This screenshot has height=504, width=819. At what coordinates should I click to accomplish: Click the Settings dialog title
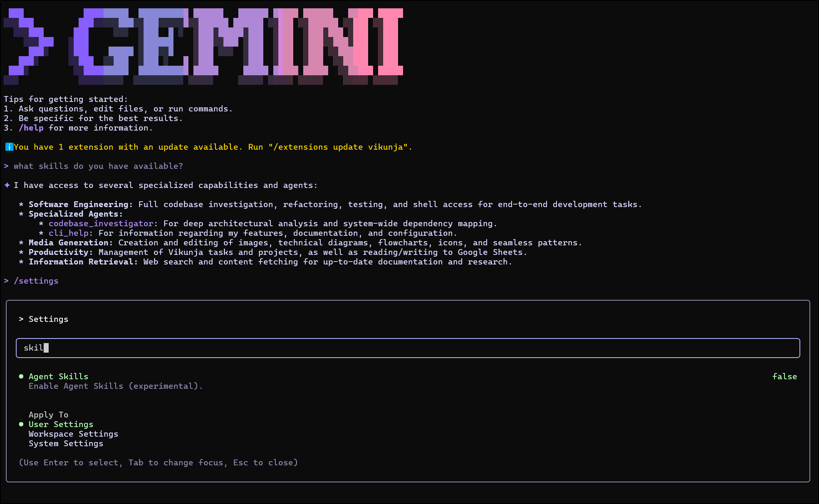point(48,319)
